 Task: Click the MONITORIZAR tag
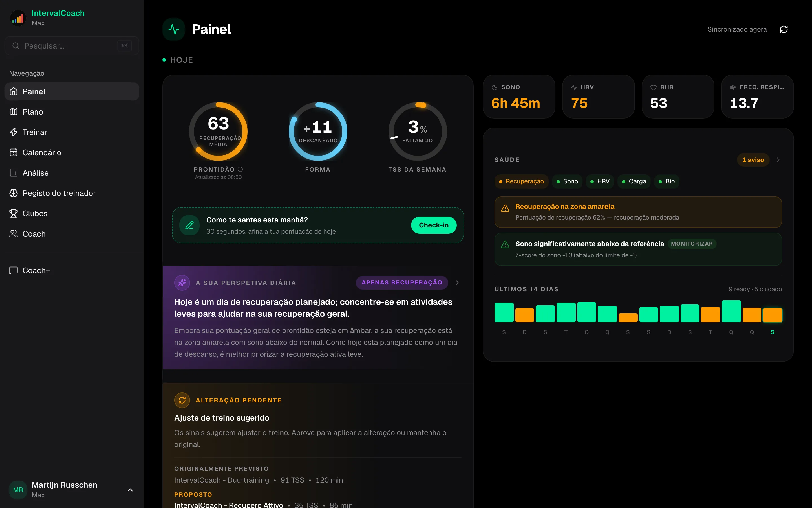[692, 244]
